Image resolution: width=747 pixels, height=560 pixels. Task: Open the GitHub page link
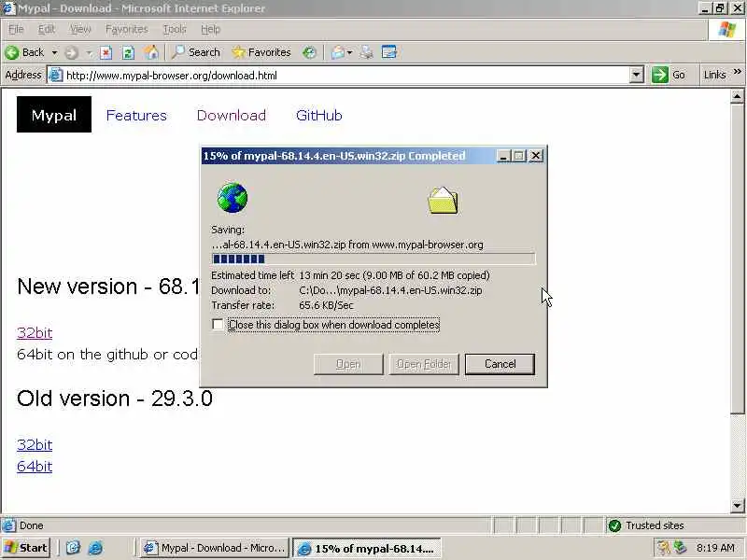click(318, 115)
